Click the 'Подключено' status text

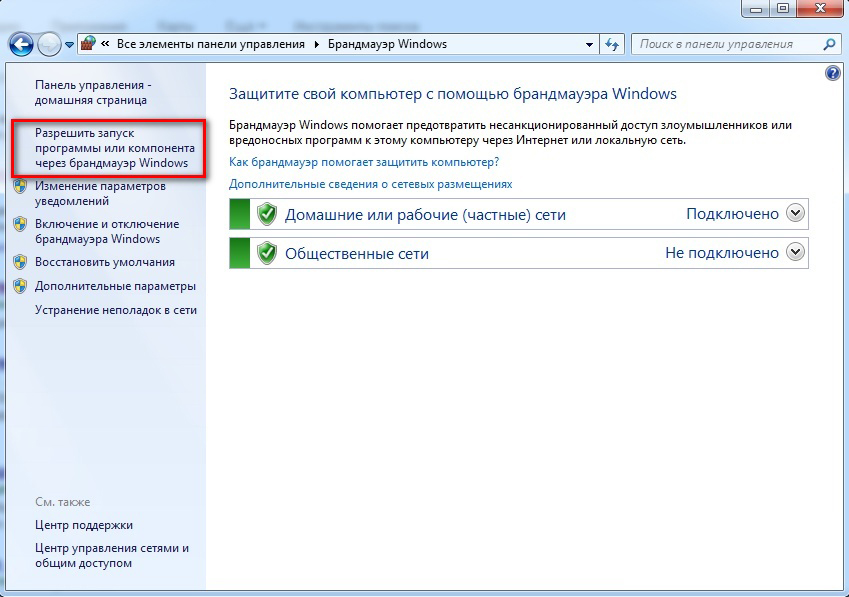click(732, 214)
